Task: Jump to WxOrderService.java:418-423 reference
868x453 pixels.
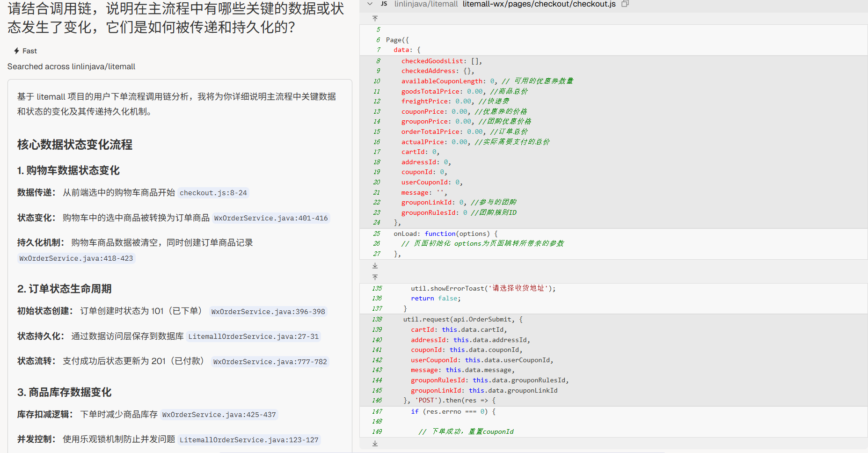Action: 76,258
